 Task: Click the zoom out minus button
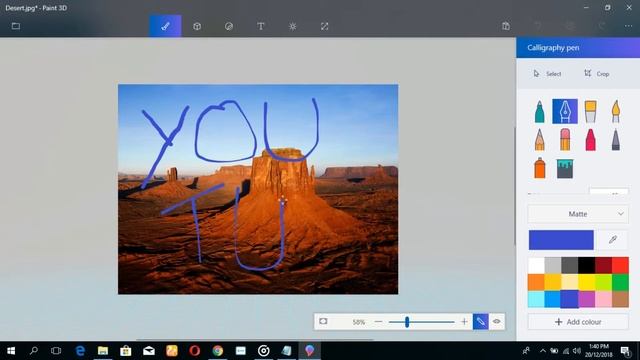(x=378, y=322)
